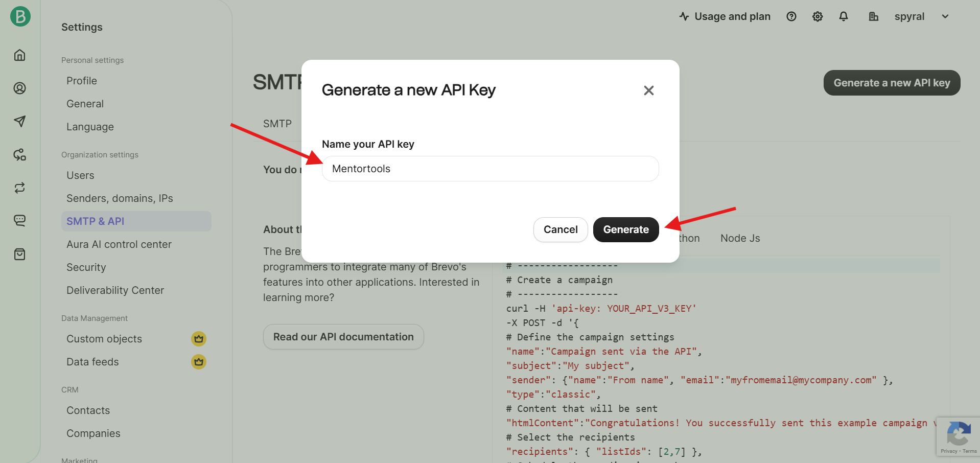Open Contacts via sidebar person icon

[x=20, y=88]
